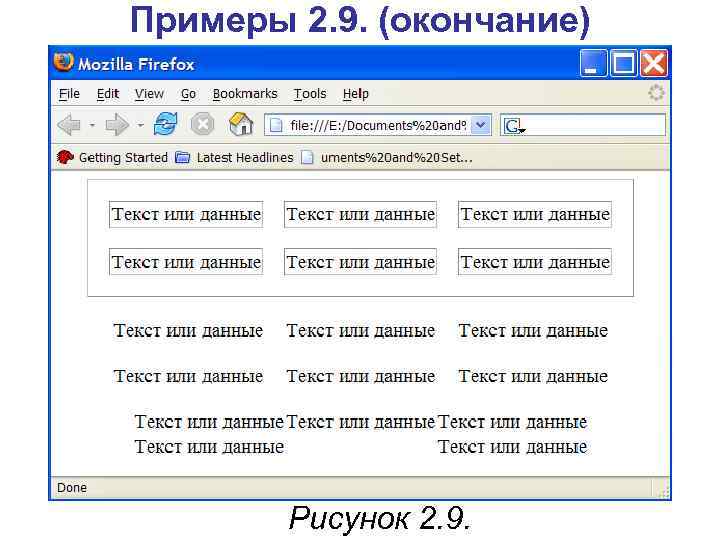Open the File menu
The image size is (720, 540).
(69, 94)
